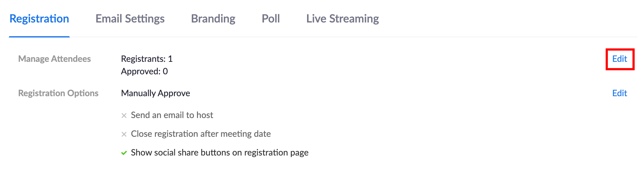This screenshot has width=644, height=173.
Task: Edit the Registration Options section
Action: [619, 93]
